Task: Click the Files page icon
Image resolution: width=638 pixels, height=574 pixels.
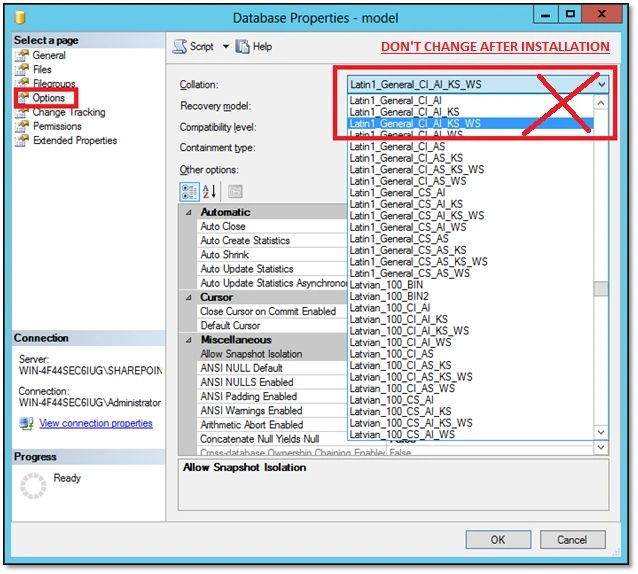Action: pyautogui.click(x=22, y=70)
